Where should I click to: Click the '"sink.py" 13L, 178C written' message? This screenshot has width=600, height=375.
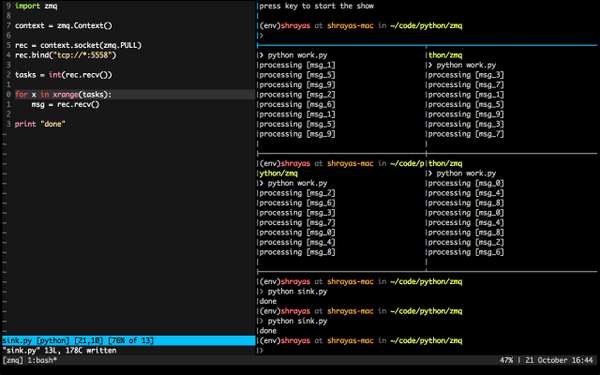pyautogui.click(x=59, y=350)
